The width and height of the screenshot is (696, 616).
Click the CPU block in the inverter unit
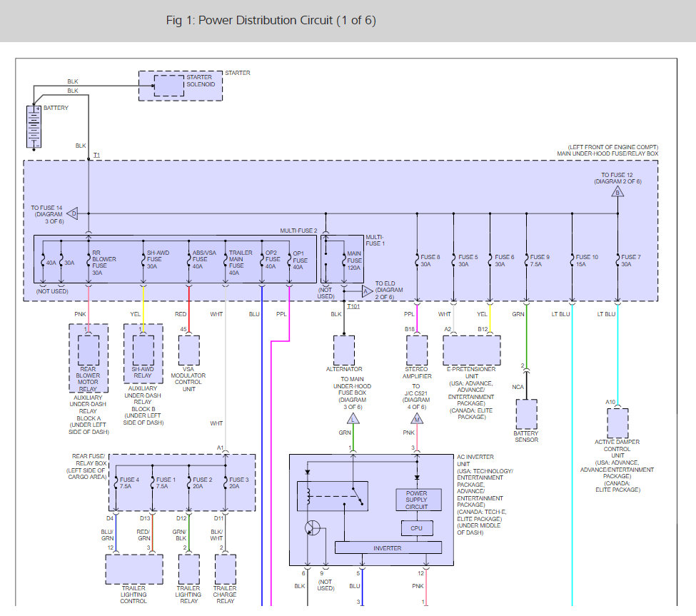tap(417, 529)
